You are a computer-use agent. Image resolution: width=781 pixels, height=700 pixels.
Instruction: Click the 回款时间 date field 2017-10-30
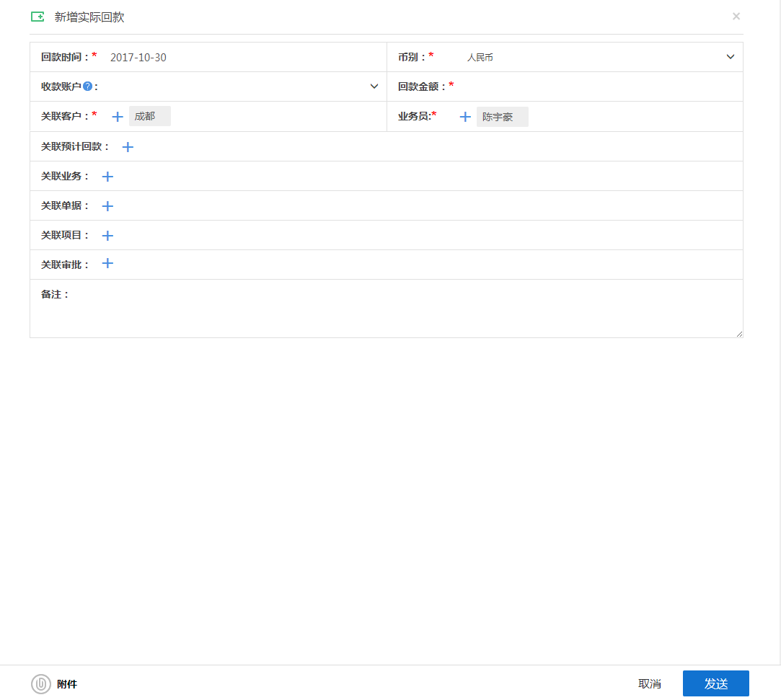[138, 57]
